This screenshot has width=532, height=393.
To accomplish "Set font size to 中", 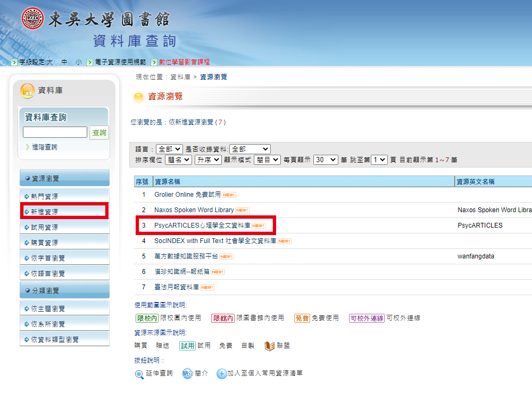I will tap(64, 62).
